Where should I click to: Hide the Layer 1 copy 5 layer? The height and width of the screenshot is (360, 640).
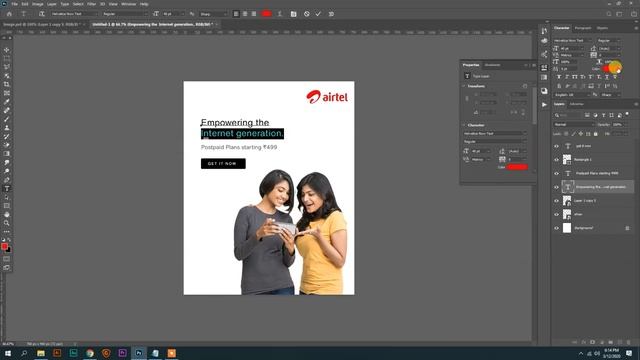[556, 201]
